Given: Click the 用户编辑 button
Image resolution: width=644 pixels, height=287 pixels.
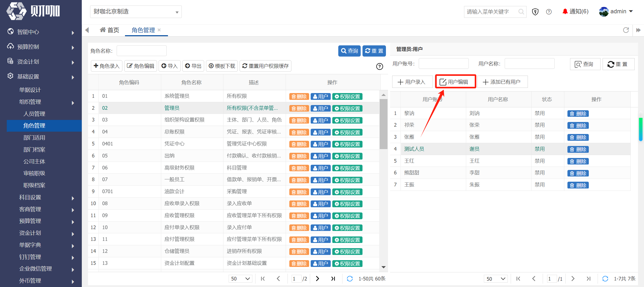Looking at the screenshot, I should 455,82.
